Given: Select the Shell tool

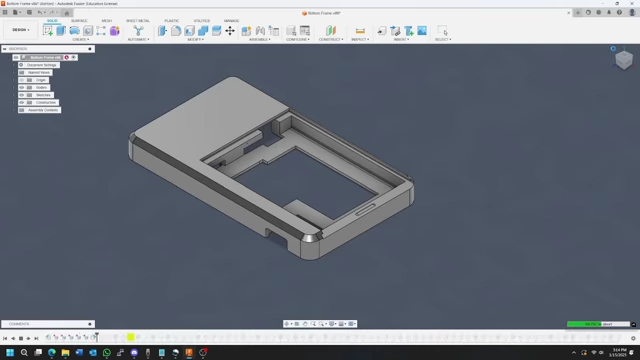Looking at the screenshot, I should tap(189, 31).
